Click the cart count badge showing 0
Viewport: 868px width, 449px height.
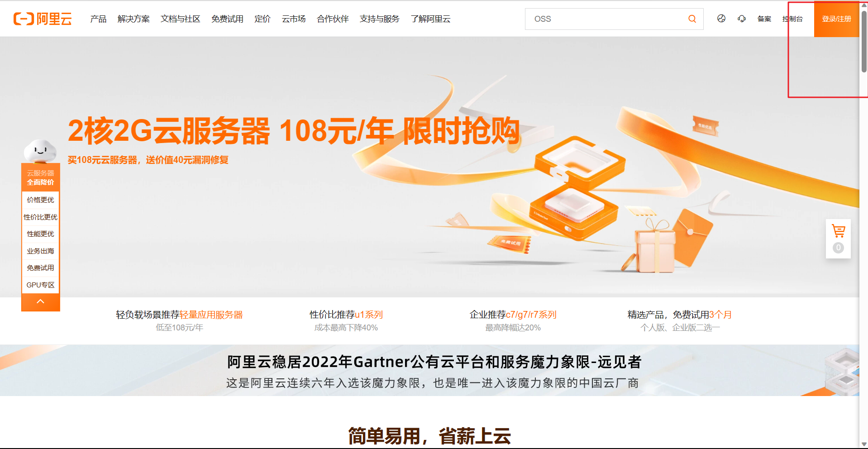coord(838,248)
